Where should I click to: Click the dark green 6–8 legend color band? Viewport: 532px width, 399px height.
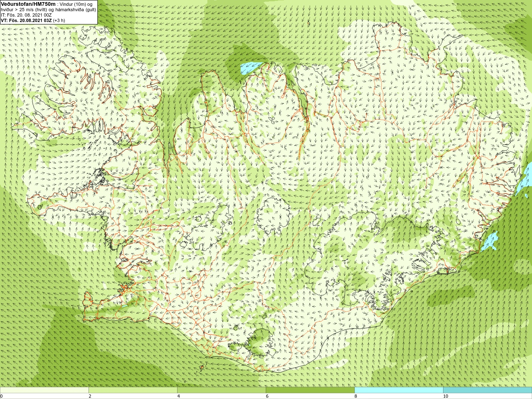click(x=310, y=390)
